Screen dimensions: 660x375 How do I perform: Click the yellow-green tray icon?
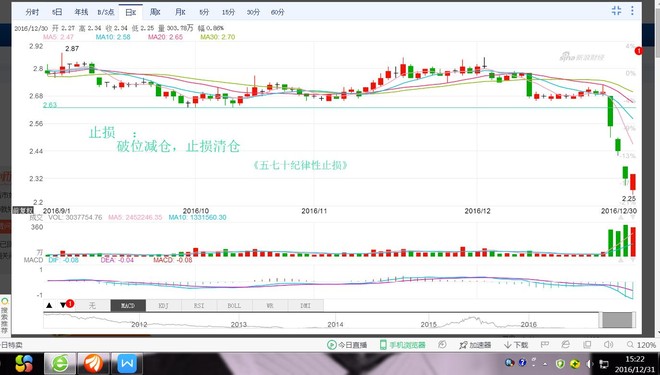575,363
